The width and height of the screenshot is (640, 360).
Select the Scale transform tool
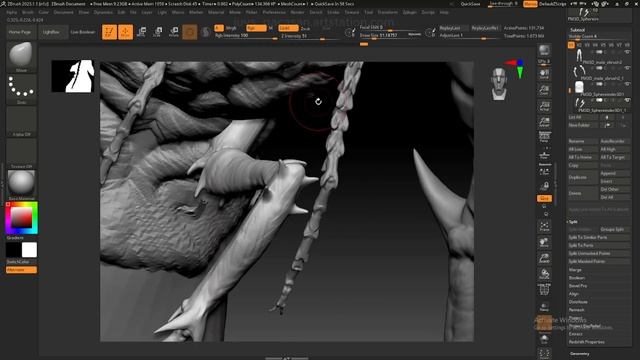(158, 32)
